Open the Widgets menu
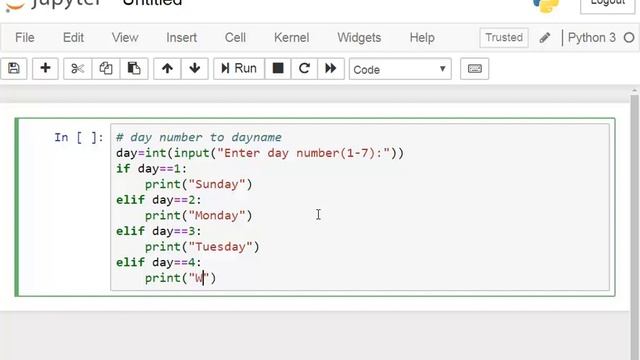The width and height of the screenshot is (640, 360). [359, 38]
